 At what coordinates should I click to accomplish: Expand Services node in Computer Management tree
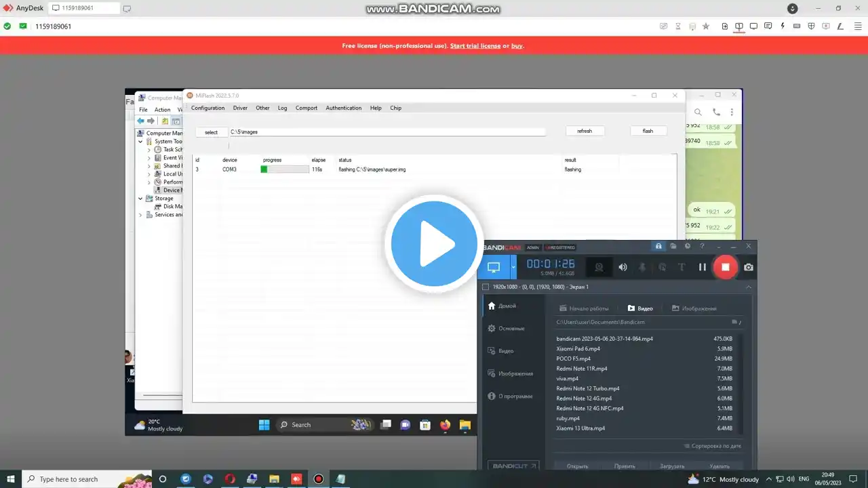point(141,215)
